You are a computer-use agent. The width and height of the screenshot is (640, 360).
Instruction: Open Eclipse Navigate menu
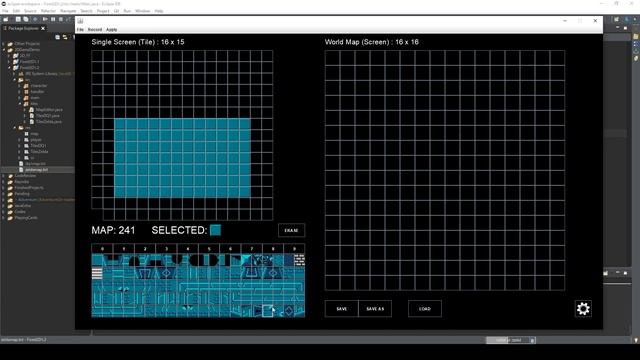click(68, 11)
